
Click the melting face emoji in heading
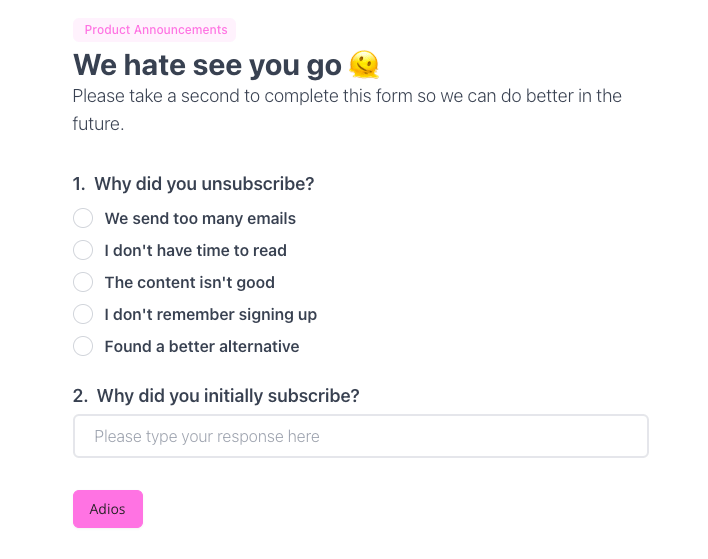pos(364,65)
